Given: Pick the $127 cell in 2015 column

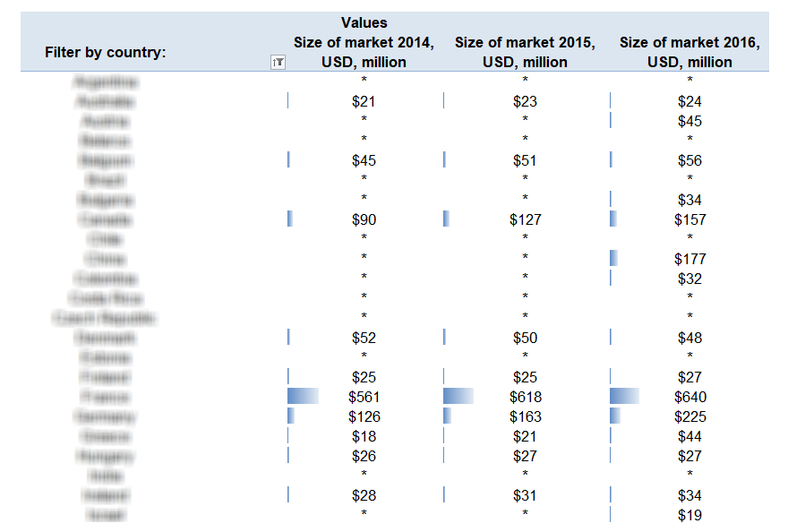Looking at the screenshot, I should pos(525,219).
